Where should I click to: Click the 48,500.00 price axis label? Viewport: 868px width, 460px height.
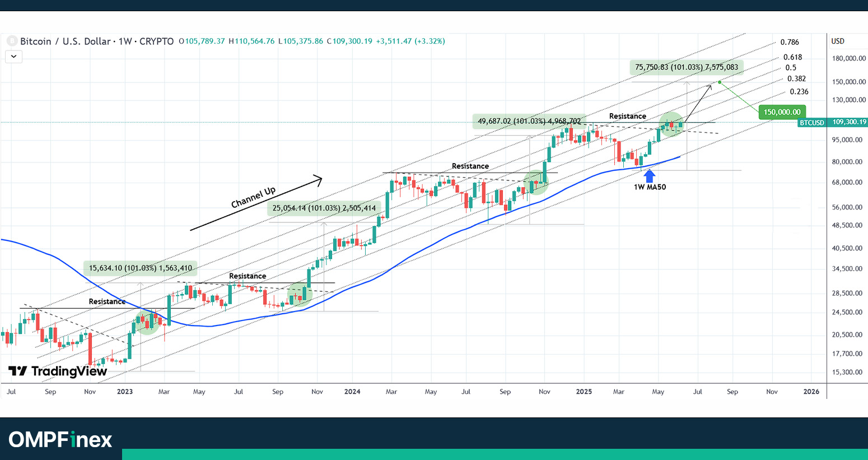pos(847,226)
